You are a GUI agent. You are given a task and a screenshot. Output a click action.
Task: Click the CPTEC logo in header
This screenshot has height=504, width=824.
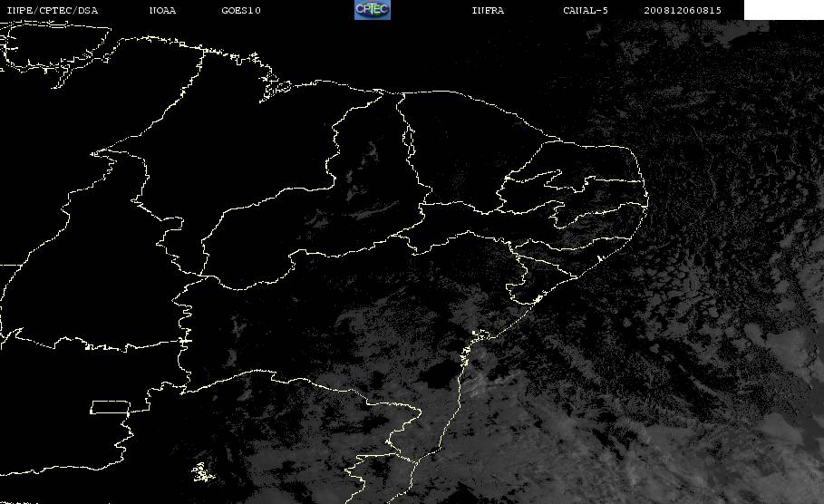373,10
